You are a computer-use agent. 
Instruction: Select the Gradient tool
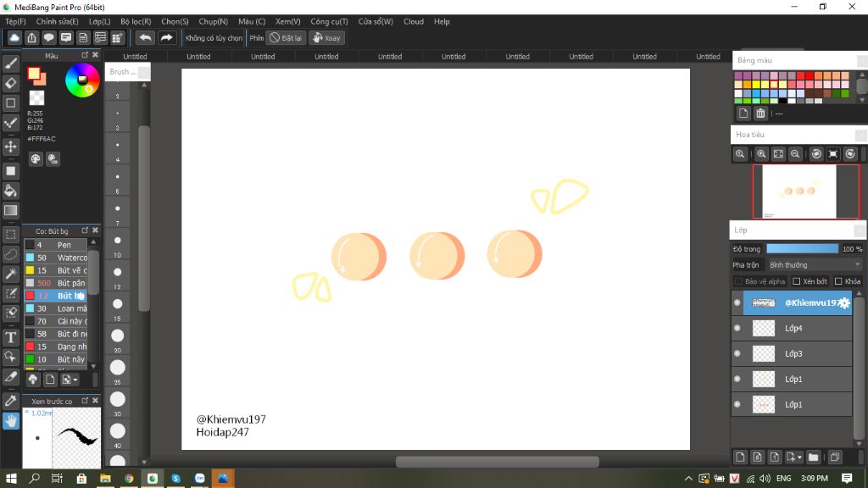click(x=10, y=210)
